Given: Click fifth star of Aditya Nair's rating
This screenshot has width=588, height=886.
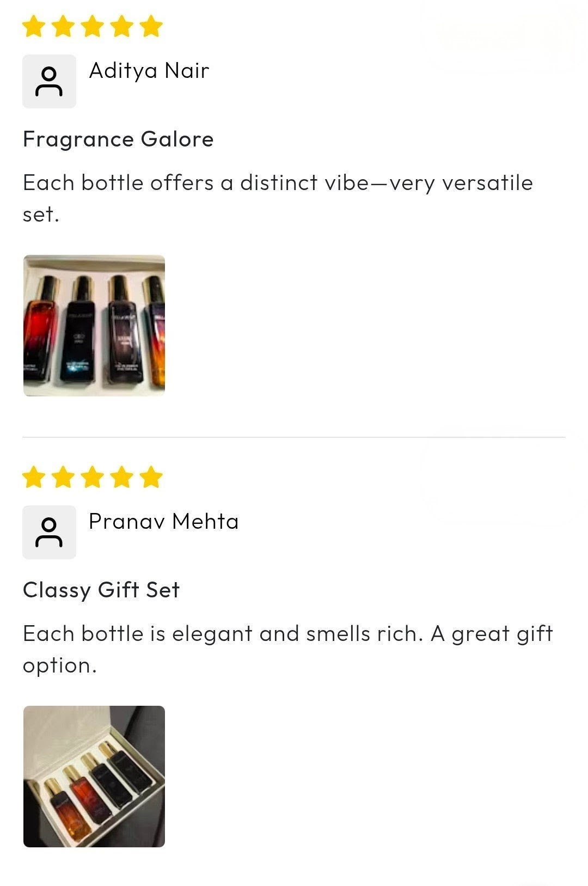Looking at the screenshot, I should [x=151, y=26].
